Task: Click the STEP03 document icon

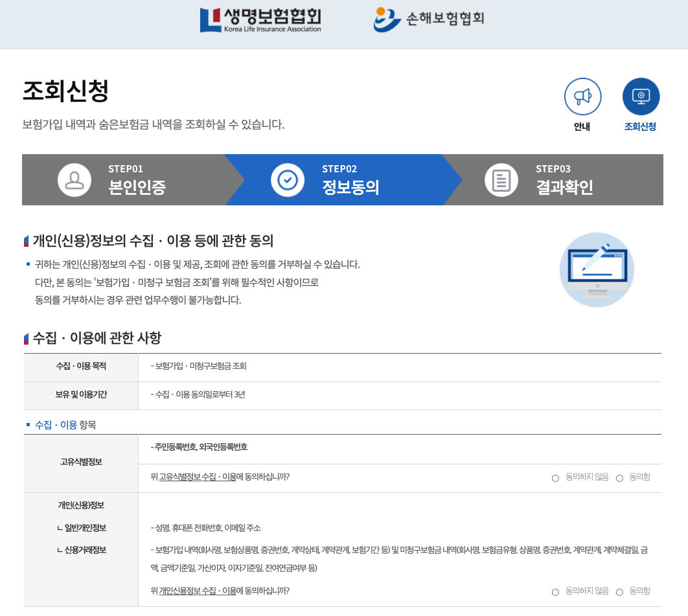Action: click(x=501, y=179)
